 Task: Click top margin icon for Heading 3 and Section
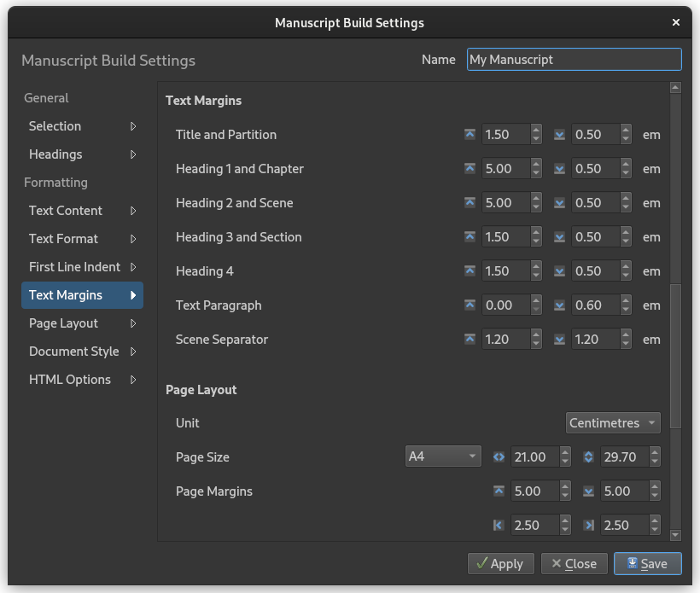click(x=470, y=237)
